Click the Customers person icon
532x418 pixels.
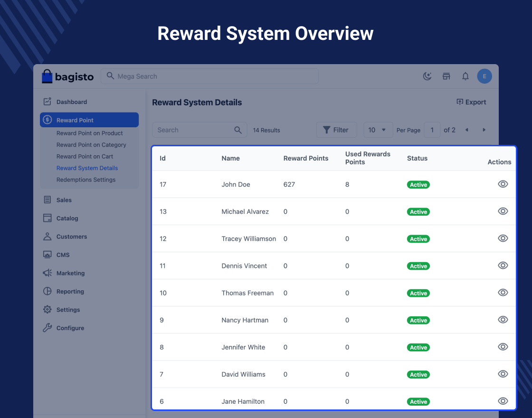pos(47,236)
